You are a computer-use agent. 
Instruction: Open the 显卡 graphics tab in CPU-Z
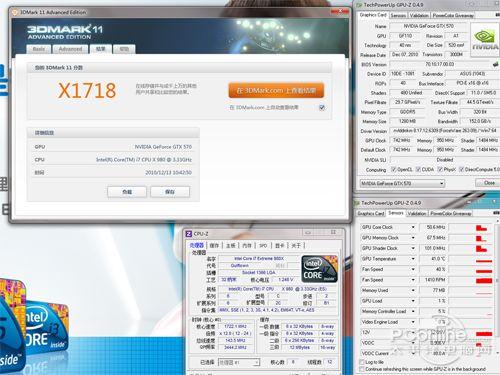(x=279, y=245)
